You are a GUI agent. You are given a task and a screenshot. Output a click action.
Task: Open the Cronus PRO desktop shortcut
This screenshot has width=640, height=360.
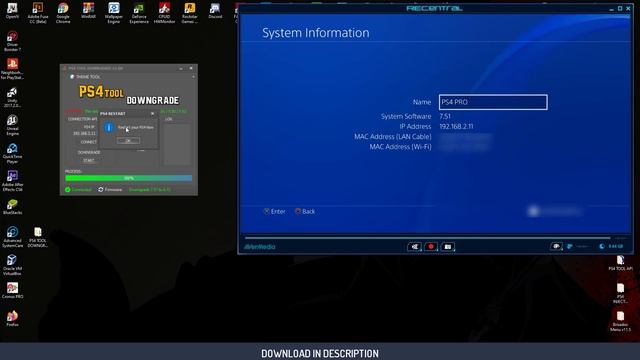point(12,291)
